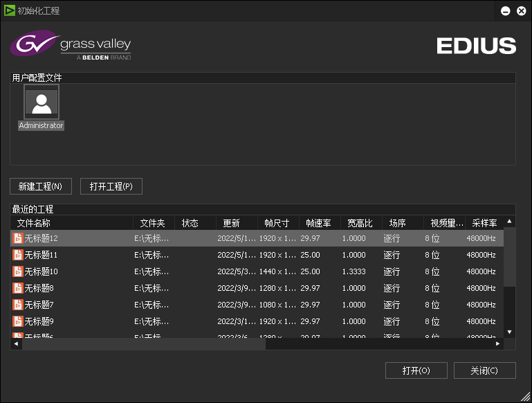Sort by the 视频量... column header

[x=444, y=223]
